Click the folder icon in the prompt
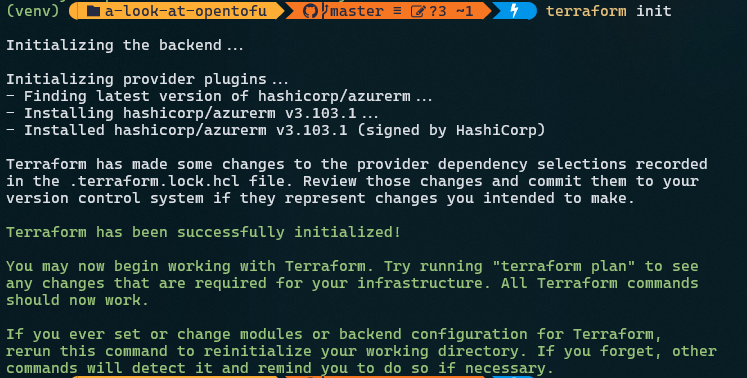 point(93,10)
